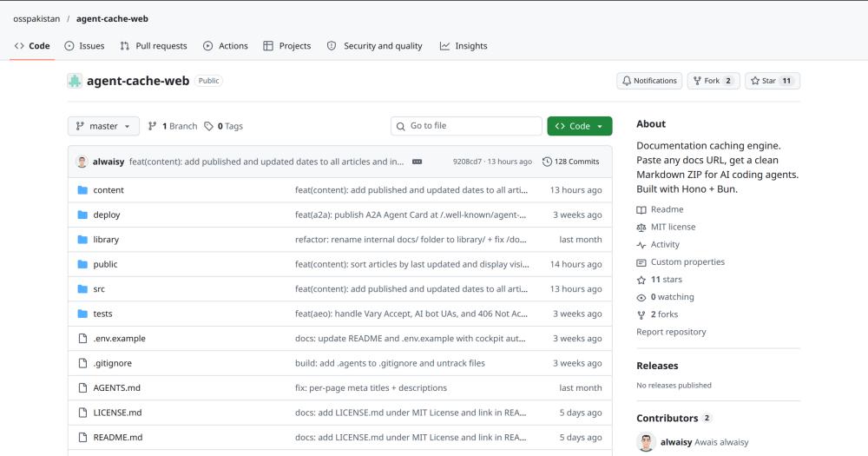View the 128 Commits history

click(x=571, y=162)
